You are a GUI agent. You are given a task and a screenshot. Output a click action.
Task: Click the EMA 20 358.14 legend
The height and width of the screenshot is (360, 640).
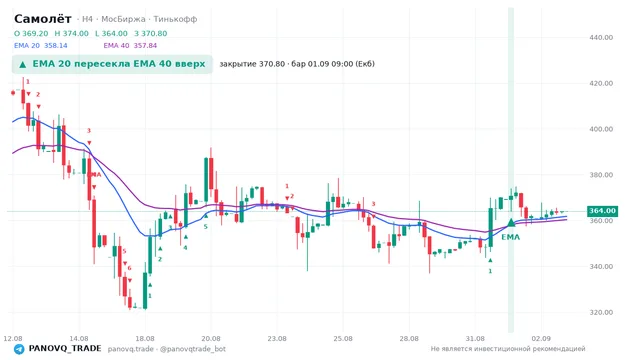[x=41, y=45]
